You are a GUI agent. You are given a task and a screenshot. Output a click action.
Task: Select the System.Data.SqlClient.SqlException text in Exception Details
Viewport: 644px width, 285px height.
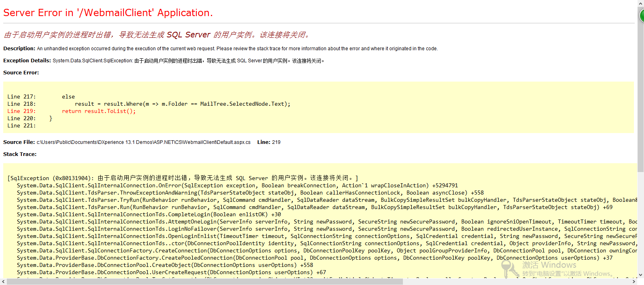pos(93,61)
